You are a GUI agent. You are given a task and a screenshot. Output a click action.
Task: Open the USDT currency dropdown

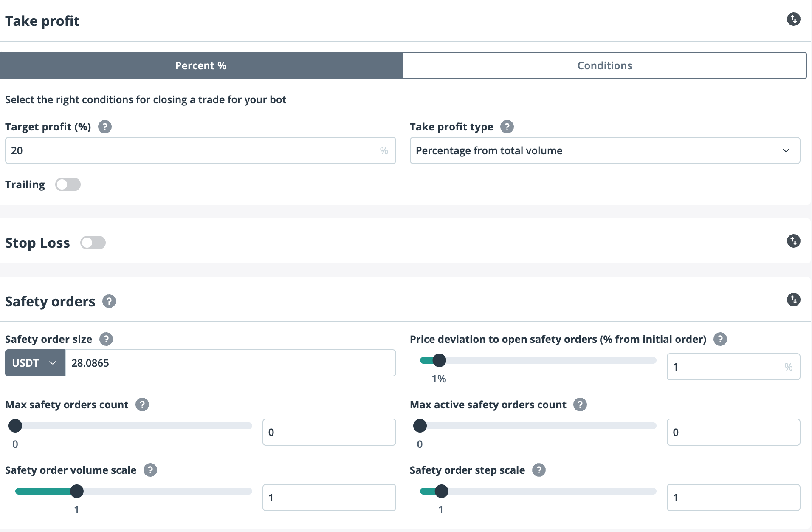pos(35,363)
